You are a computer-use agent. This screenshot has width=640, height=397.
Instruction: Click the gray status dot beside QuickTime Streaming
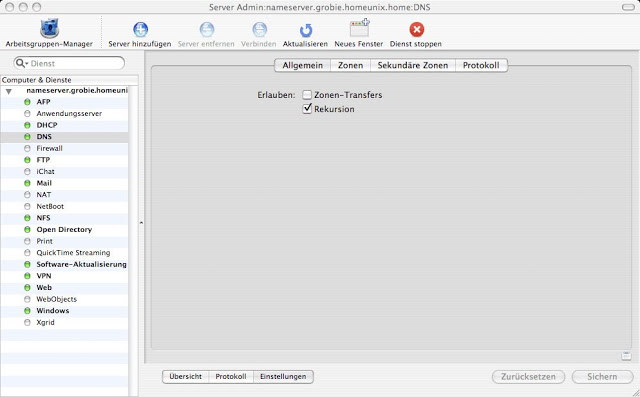click(27, 253)
